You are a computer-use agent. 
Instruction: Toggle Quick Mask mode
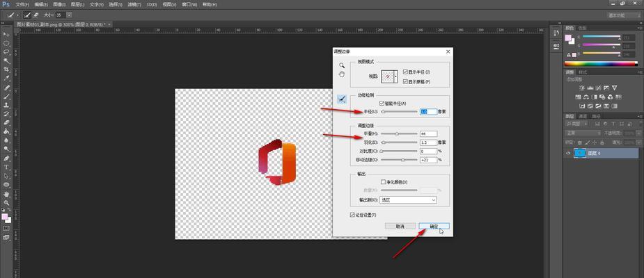pyautogui.click(x=6, y=228)
